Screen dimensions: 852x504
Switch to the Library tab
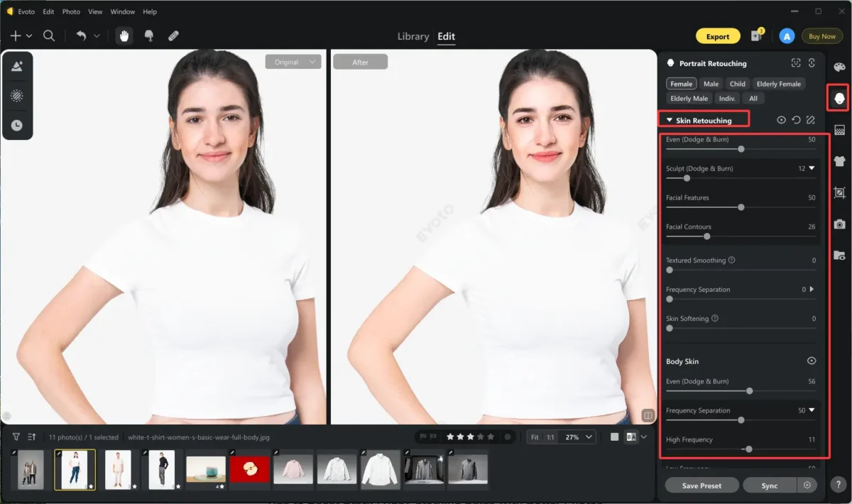pyautogui.click(x=413, y=36)
